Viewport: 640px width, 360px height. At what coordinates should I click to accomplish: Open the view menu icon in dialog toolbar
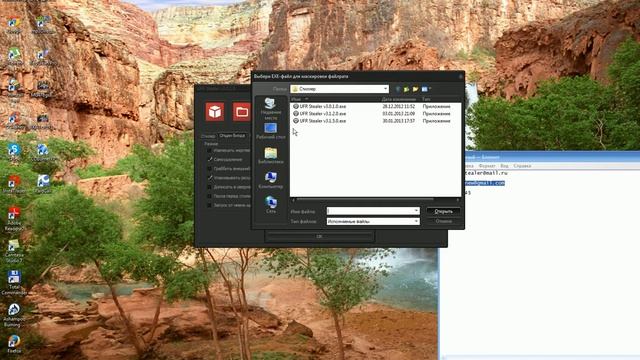424,89
